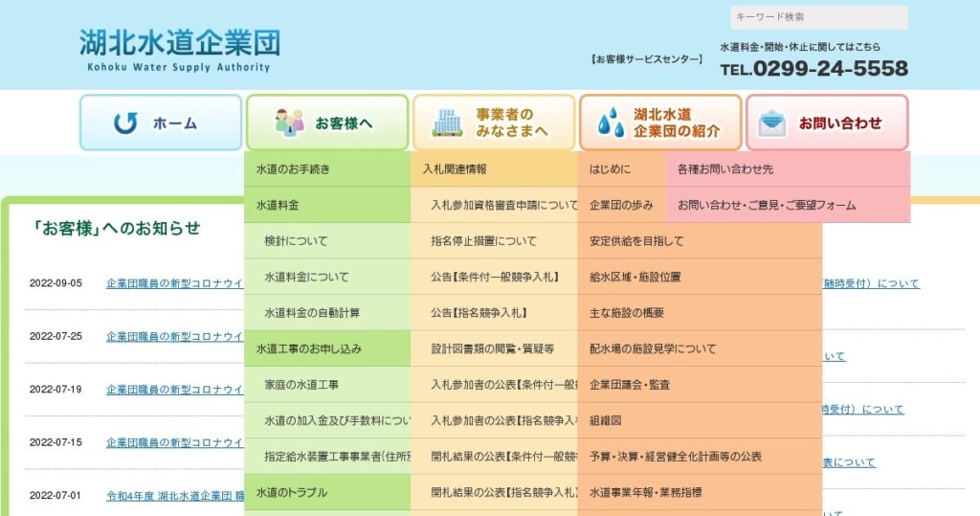This screenshot has height=516, width=980.
Task: Open the 2022-07-25 news link
Action: tap(175, 336)
